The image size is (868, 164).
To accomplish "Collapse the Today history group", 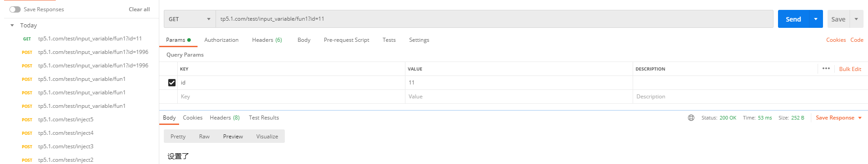I will [x=12, y=26].
